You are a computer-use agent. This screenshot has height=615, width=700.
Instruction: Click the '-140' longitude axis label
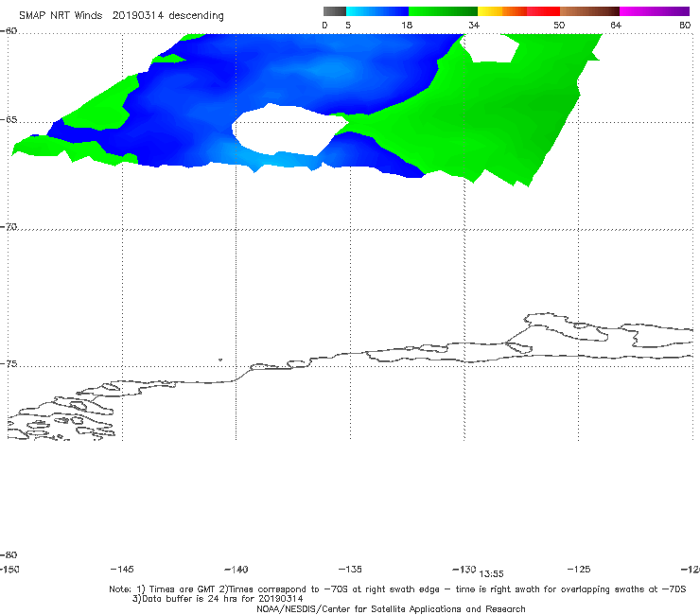236,570
